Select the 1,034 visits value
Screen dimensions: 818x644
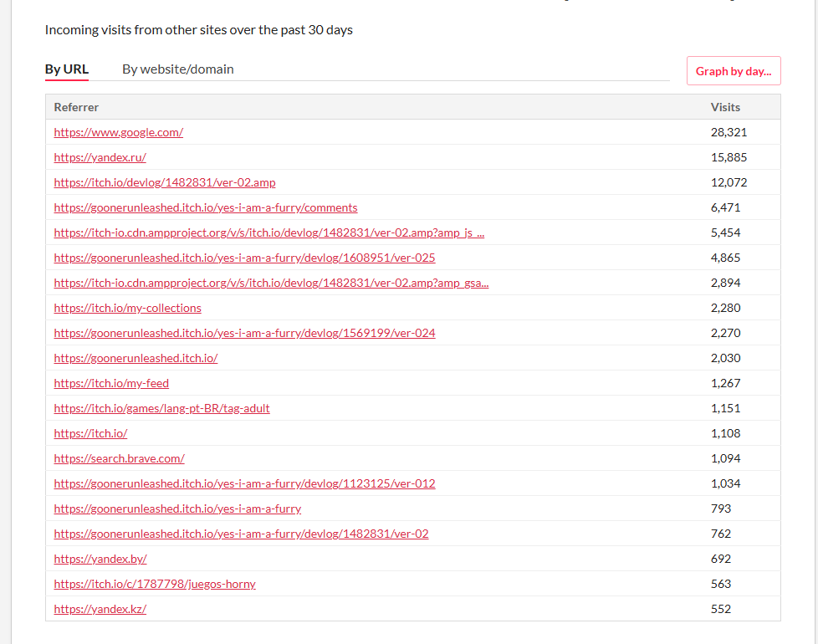tap(726, 483)
